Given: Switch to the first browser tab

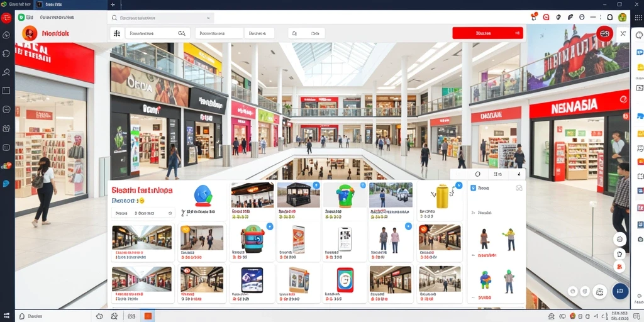Looking at the screenshot, I should [16, 4].
